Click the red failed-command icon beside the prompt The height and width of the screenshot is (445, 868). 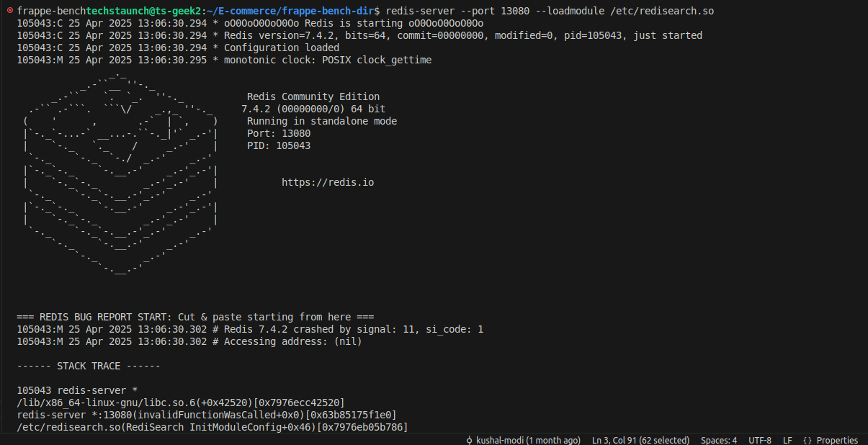(9, 11)
